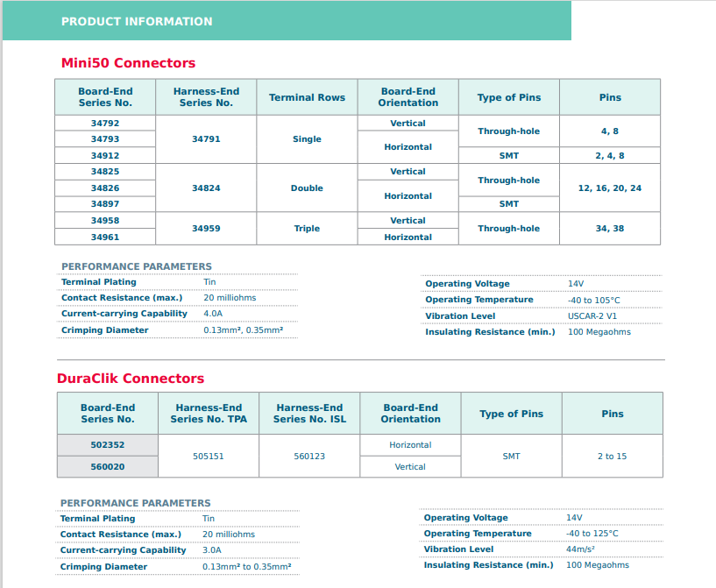
Task: Click the 'Vertical' orientation in the 34792 row
Action: (408, 124)
